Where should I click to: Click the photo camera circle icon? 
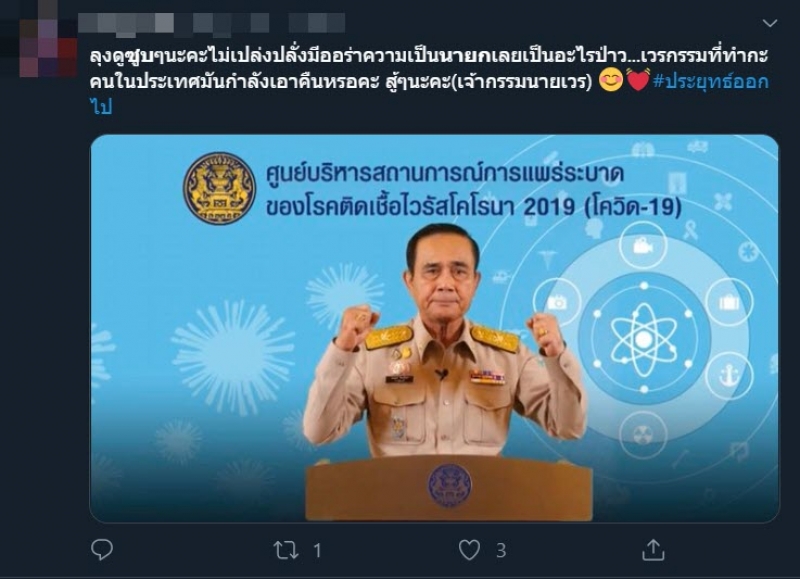(x=557, y=302)
